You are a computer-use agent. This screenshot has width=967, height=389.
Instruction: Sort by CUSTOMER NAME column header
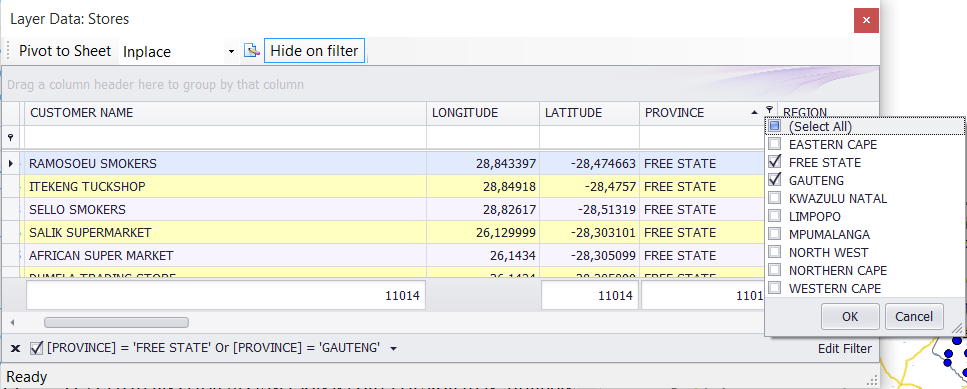pos(225,113)
